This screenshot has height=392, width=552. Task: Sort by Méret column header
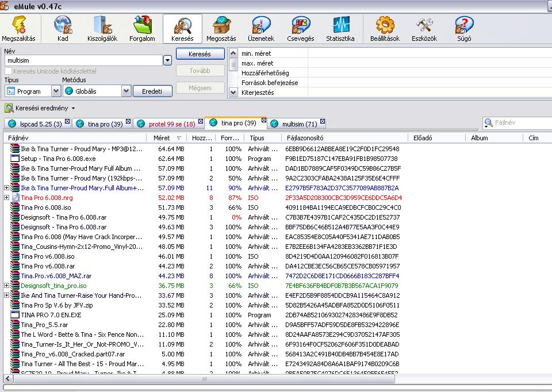point(167,138)
